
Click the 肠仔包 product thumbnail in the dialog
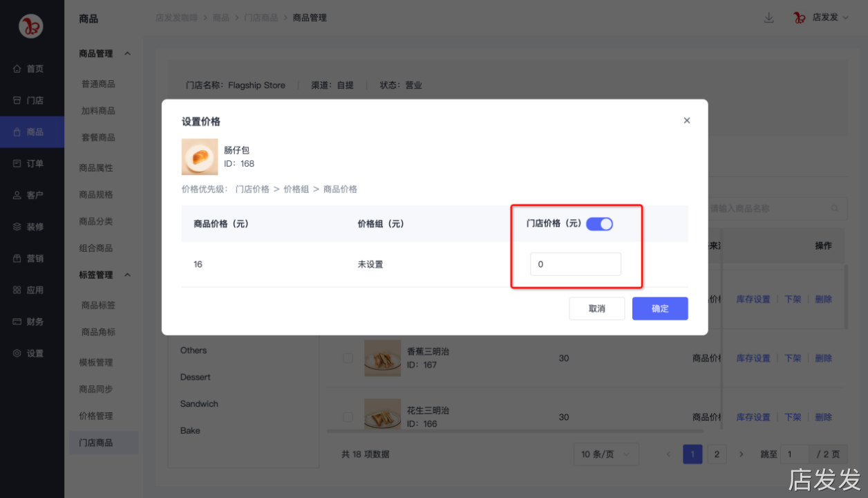[x=200, y=157]
